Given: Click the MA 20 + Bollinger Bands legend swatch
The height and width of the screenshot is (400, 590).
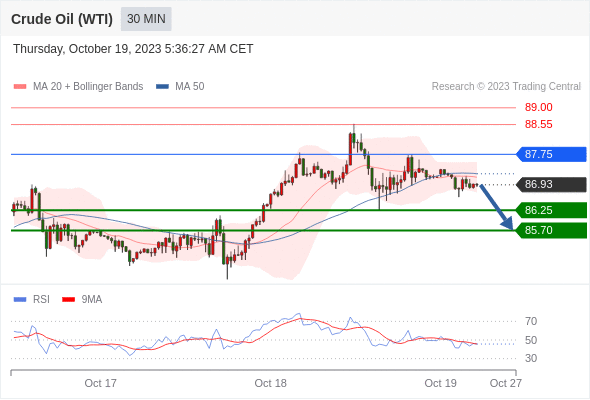Looking at the screenshot, I should point(20,87).
